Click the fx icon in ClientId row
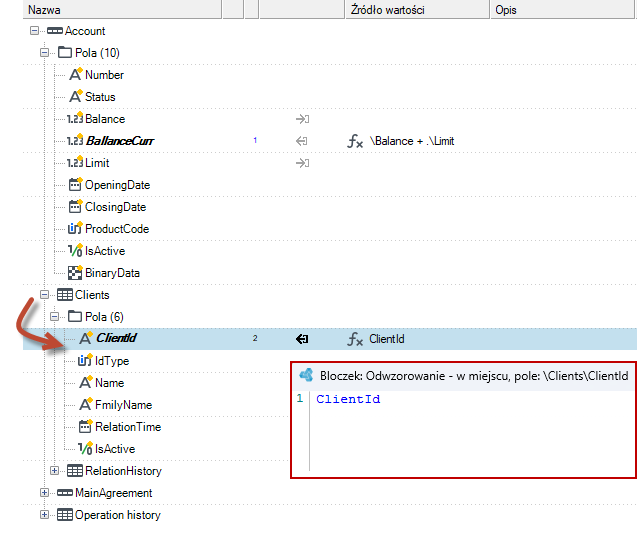The image size is (637, 558). (x=355, y=339)
